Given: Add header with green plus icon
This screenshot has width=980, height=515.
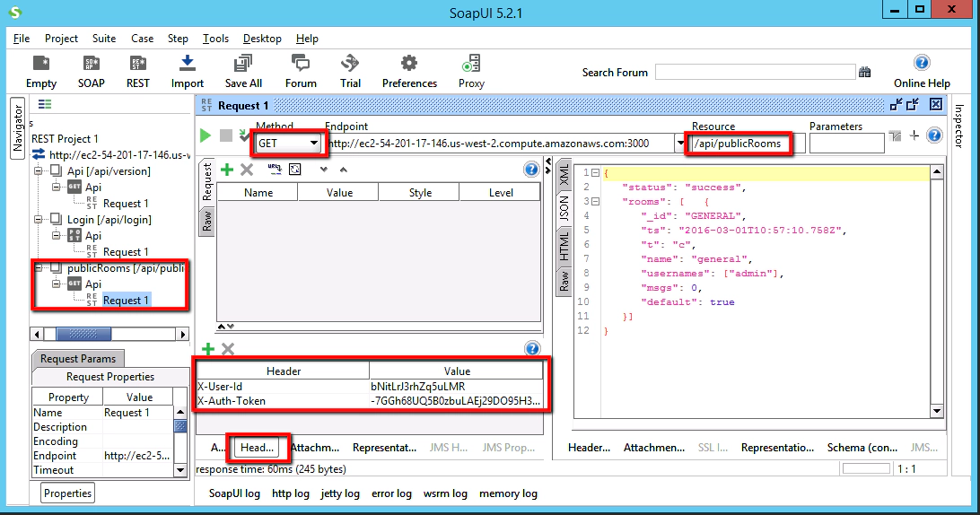Looking at the screenshot, I should (x=208, y=349).
